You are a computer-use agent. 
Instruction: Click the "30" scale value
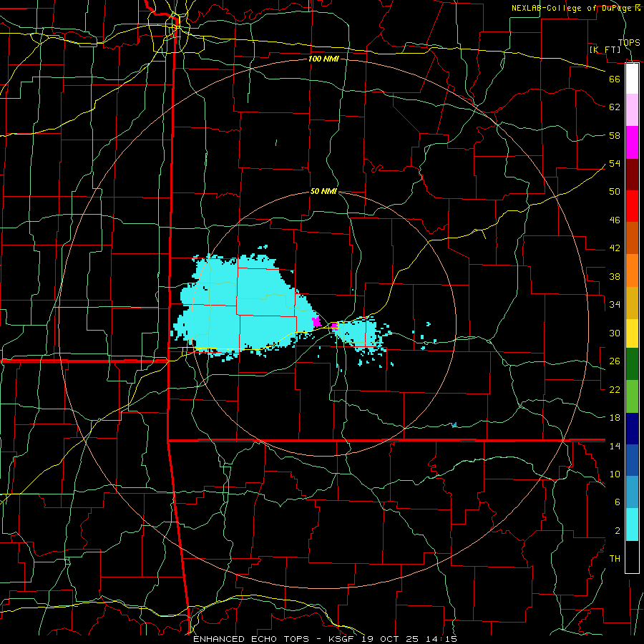click(x=615, y=333)
